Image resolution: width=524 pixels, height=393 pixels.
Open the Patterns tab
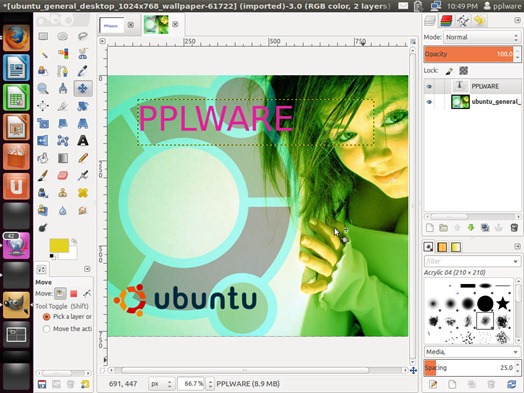click(x=442, y=247)
